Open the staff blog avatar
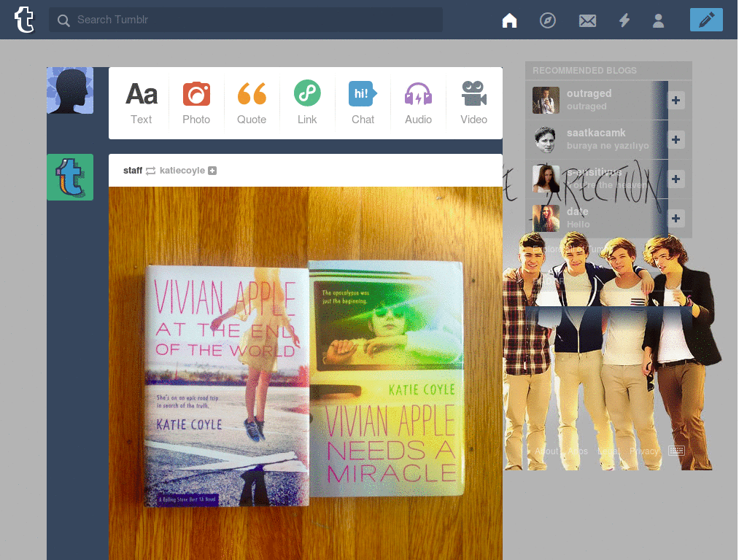 point(70,177)
